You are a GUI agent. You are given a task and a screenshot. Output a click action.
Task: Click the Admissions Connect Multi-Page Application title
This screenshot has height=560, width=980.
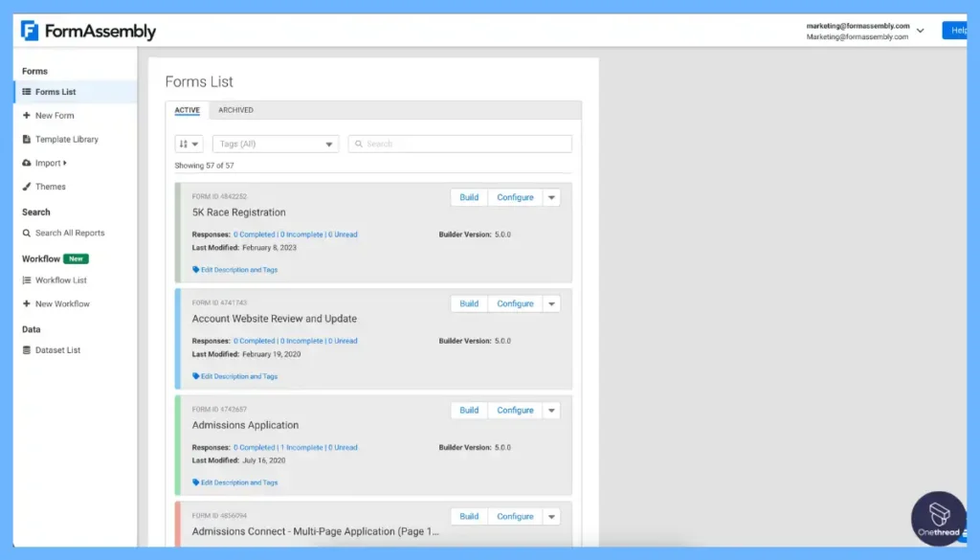[x=315, y=532]
